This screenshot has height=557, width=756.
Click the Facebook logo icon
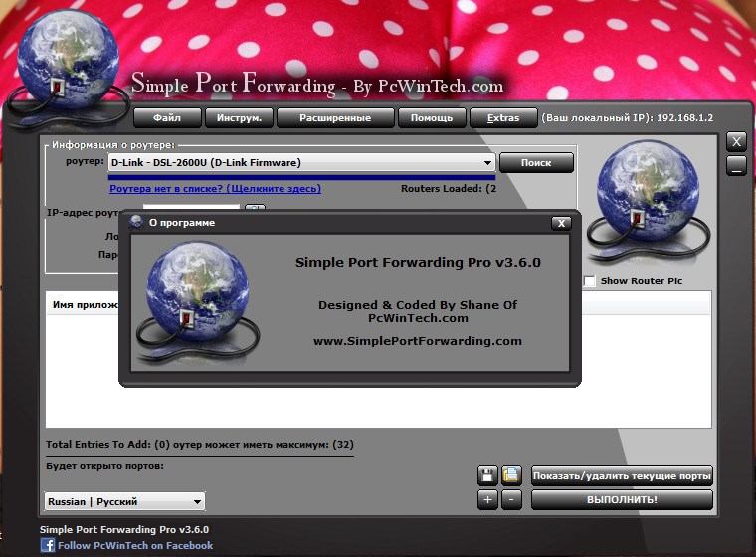click(x=47, y=545)
